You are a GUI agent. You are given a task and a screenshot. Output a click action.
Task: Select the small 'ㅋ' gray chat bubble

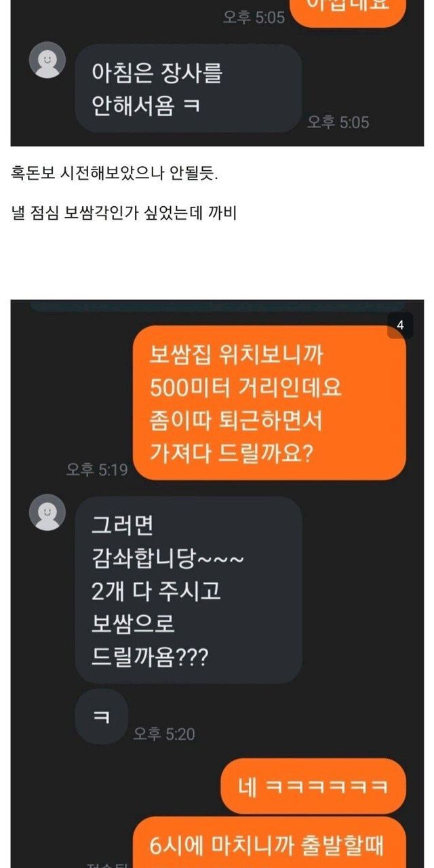point(100,717)
